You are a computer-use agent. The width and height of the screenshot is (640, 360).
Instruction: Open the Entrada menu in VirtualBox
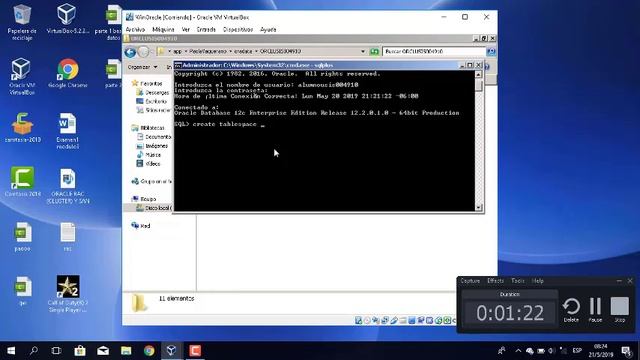pos(206,29)
